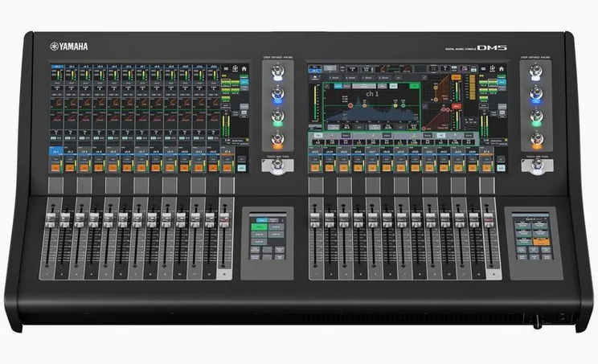The width and height of the screenshot is (598, 364).
Task: Tap orange button on right small utility screen
Action: click(x=541, y=242)
